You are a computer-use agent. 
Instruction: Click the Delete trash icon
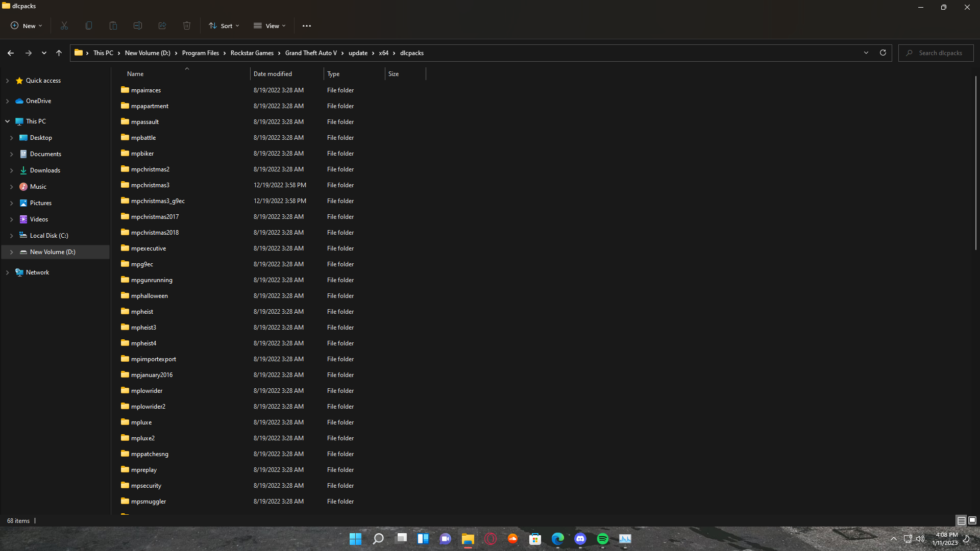pos(187,26)
